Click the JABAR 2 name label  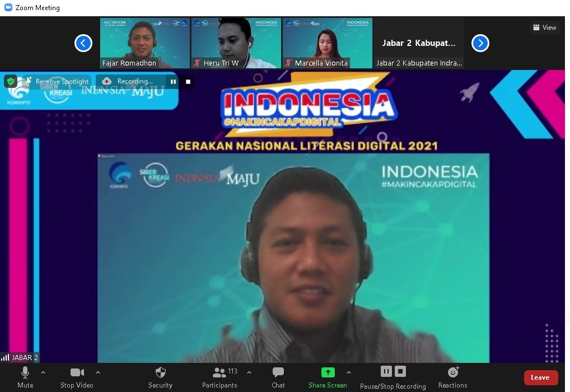tap(25, 358)
